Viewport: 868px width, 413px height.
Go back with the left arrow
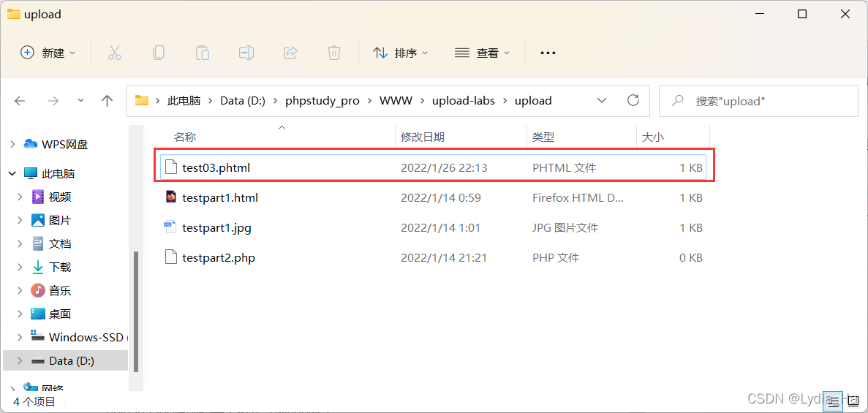click(x=20, y=101)
